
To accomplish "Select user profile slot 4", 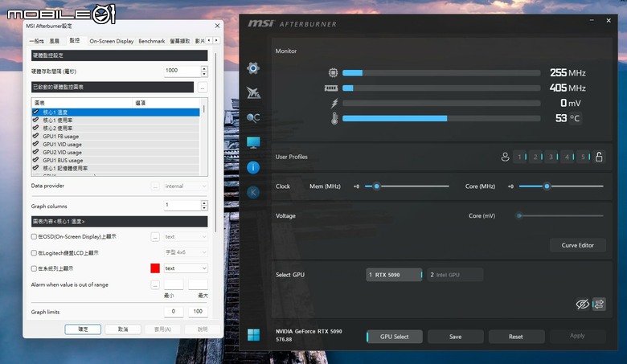I will tap(567, 157).
